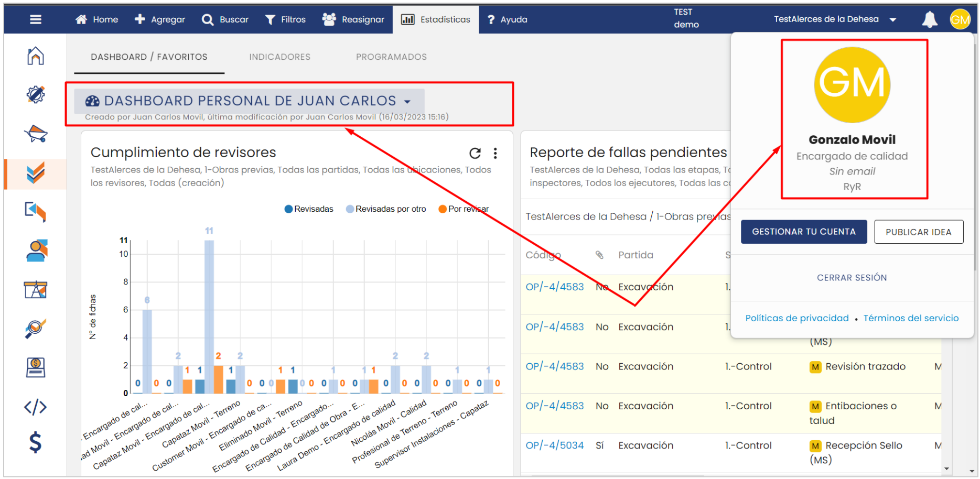This screenshot has width=980, height=479.
Task: Open the chart's three-dot options menu
Action: pyautogui.click(x=495, y=153)
